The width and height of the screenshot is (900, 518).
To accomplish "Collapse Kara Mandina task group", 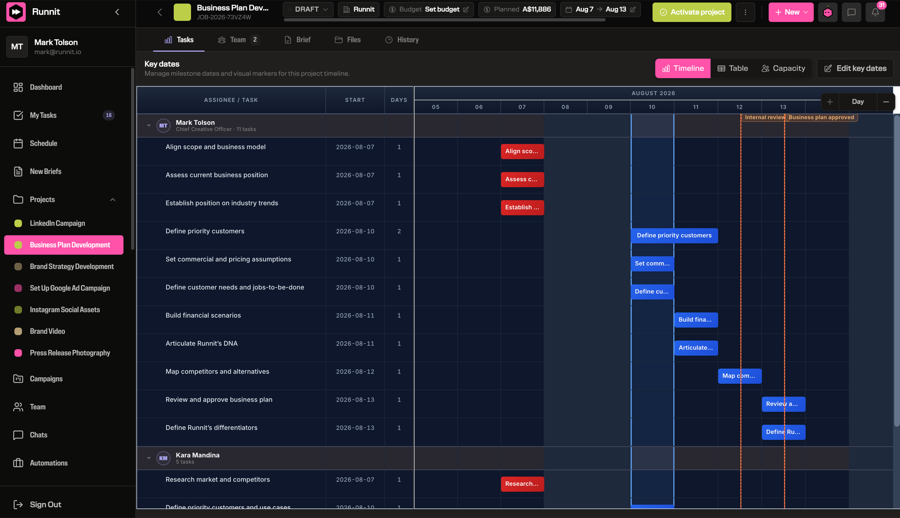I will (x=149, y=458).
